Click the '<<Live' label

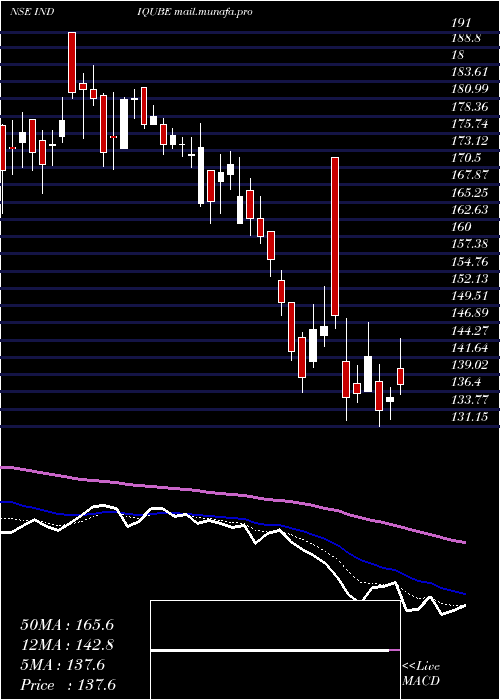[x=421, y=667]
